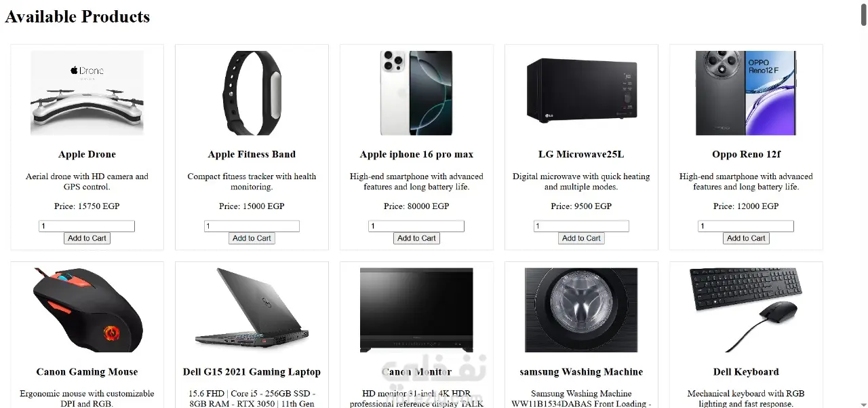Image resolution: width=868 pixels, height=408 pixels.
Task: Click the Dell G15 laptop image
Action: [252, 310]
